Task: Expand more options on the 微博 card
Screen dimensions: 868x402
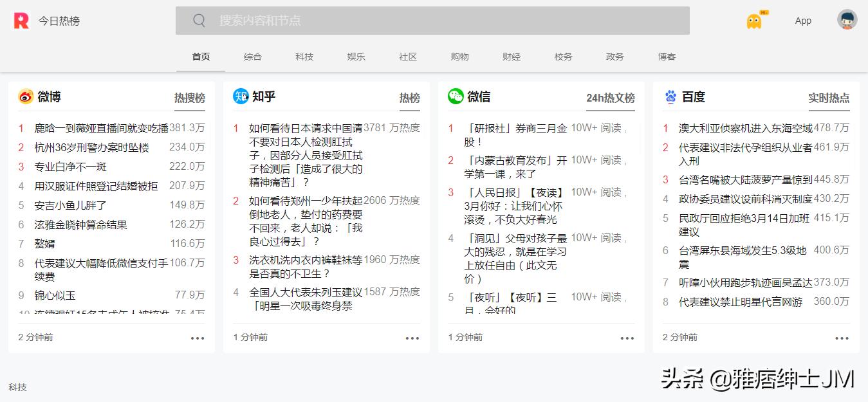Action: point(197,337)
